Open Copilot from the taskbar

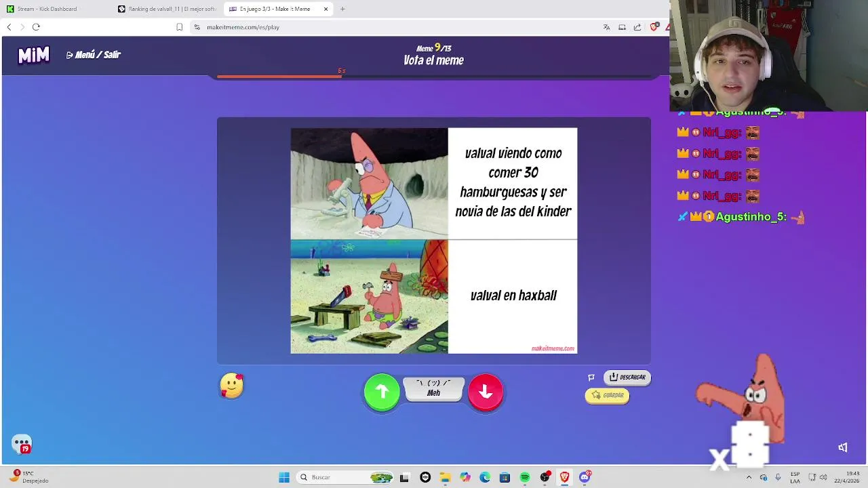point(465,477)
